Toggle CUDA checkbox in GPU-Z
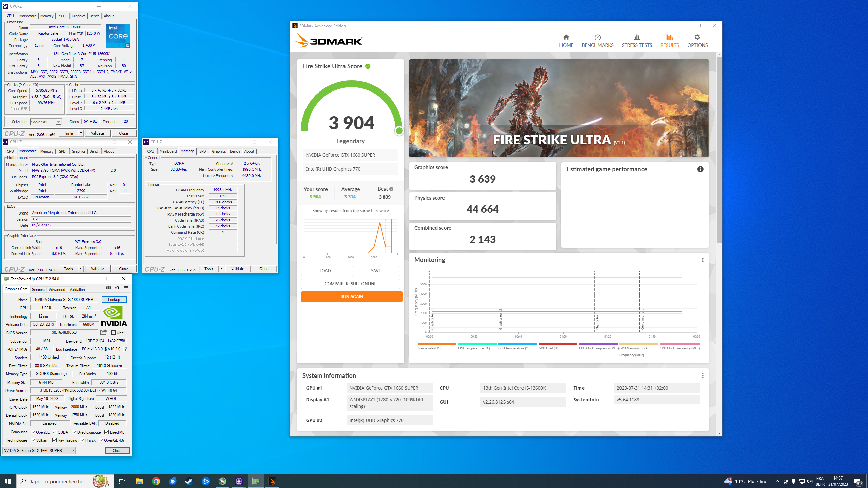The image size is (868, 488). (x=55, y=432)
